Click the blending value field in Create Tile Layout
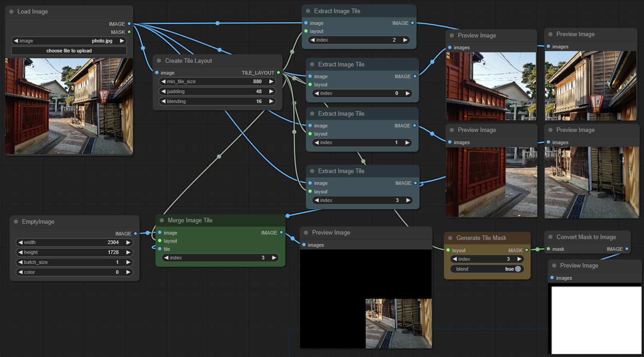The height and width of the screenshot is (357, 644). point(217,101)
